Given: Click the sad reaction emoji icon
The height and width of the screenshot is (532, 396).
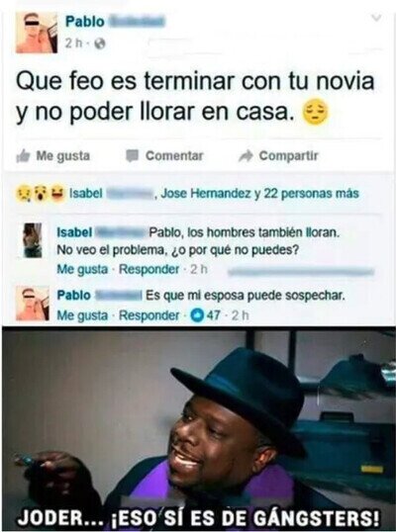Looking at the screenshot, I should pos(23,194).
